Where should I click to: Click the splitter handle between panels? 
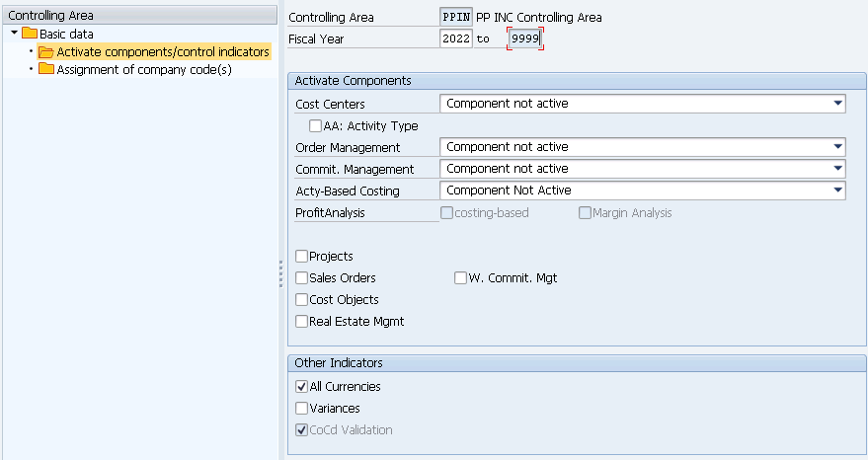[x=281, y=274]
